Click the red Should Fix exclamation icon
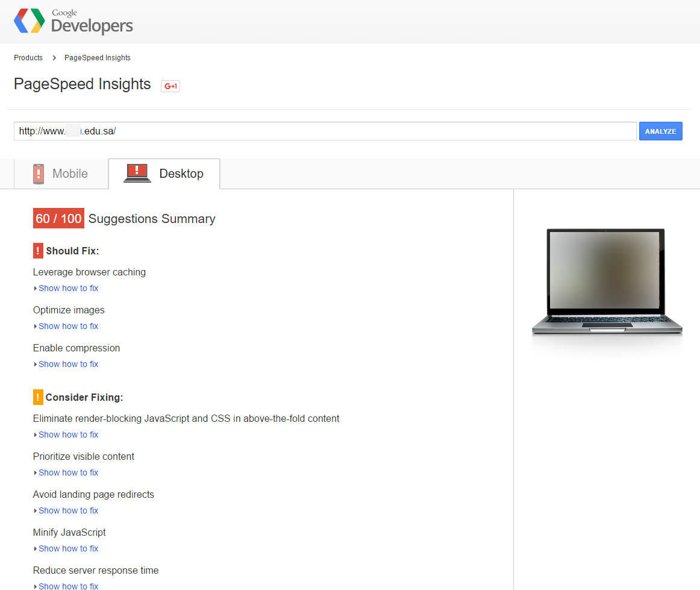700x590 pixels. [x=38, y=251]
